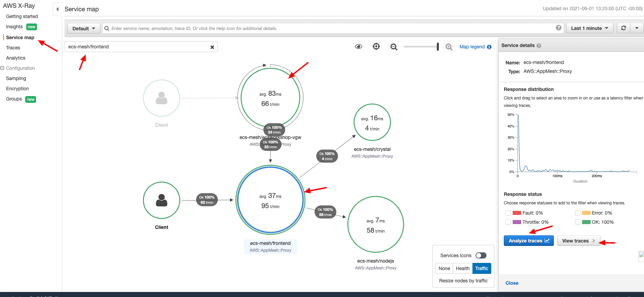
Task: Open Insights in the sidebar
Action: pos(14,27)
